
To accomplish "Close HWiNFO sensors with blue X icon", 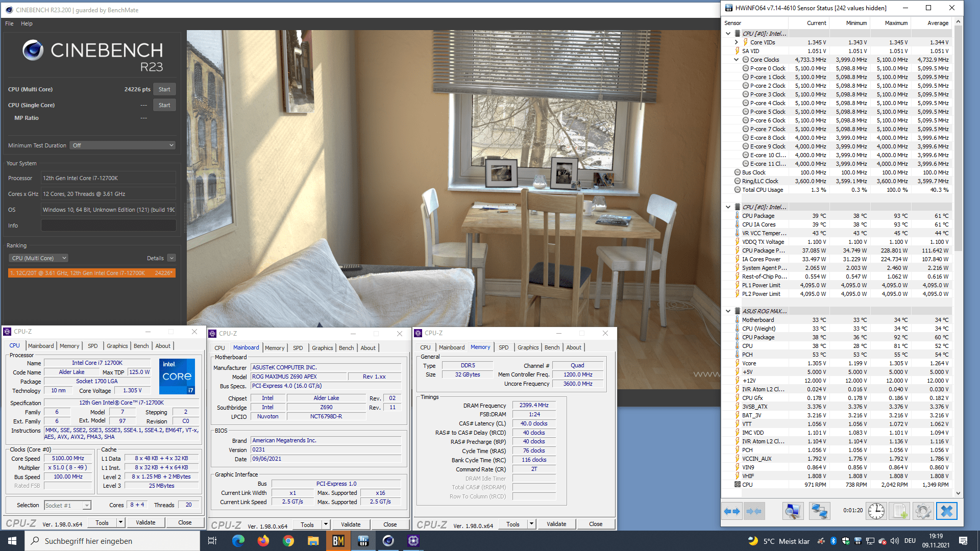I will [947, 511].
